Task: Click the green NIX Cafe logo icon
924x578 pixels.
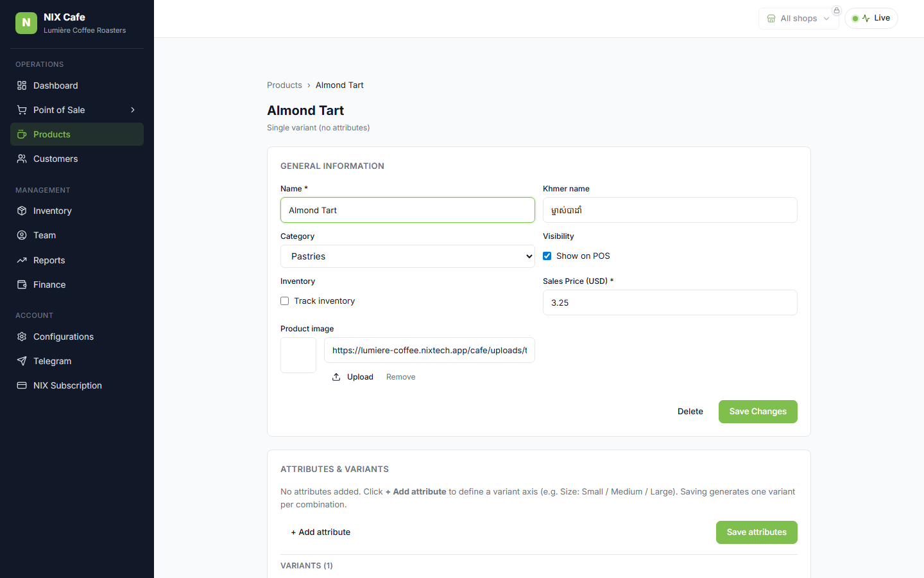Action: 26,22
